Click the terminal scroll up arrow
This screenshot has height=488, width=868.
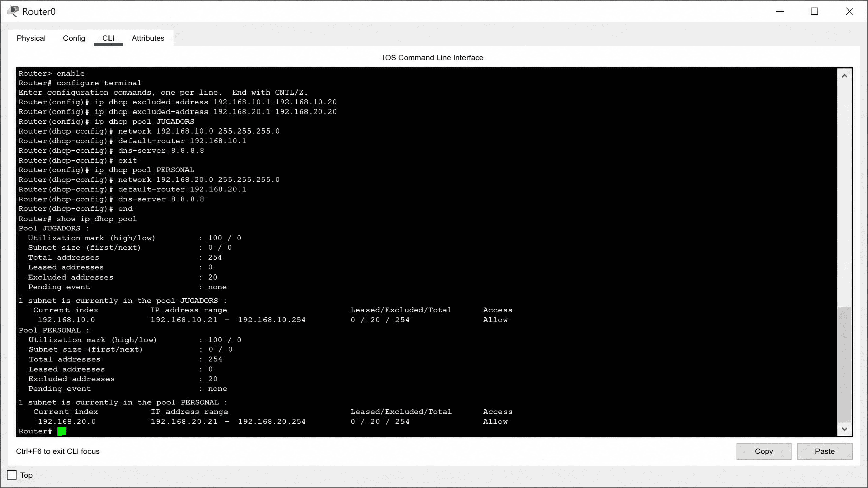tap(844, 76)
